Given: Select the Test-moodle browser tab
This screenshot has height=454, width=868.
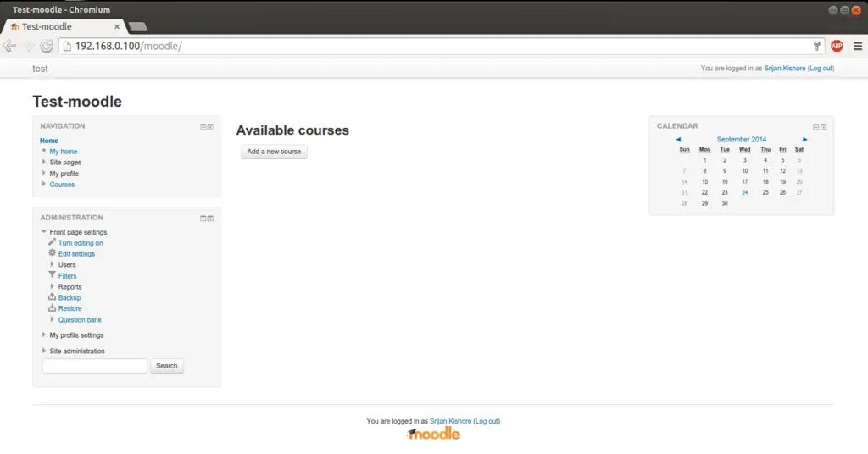Looking at the screenshot, I should (63, 26).
